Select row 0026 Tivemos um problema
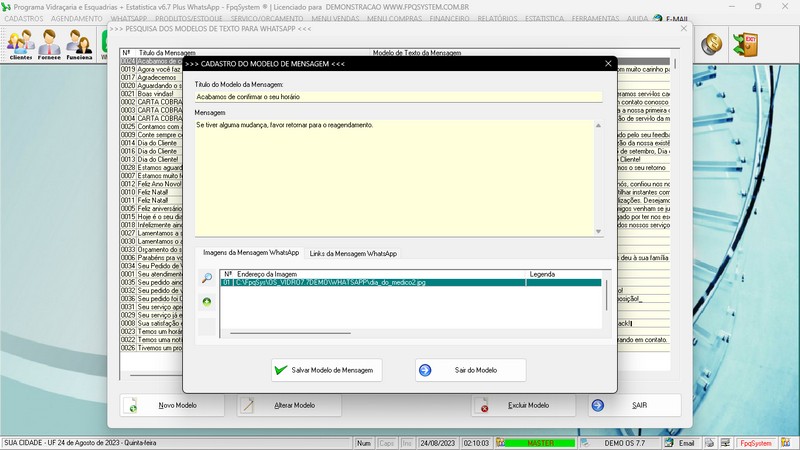The height and width of the screenshot is (450, 800). 151,347
